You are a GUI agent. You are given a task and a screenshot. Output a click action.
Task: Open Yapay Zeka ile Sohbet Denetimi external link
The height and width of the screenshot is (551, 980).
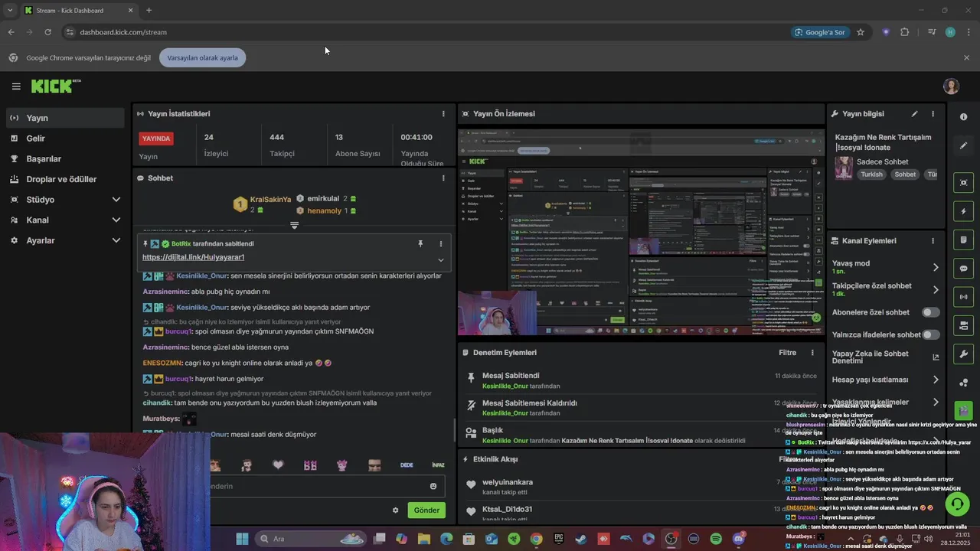(936, 357)
